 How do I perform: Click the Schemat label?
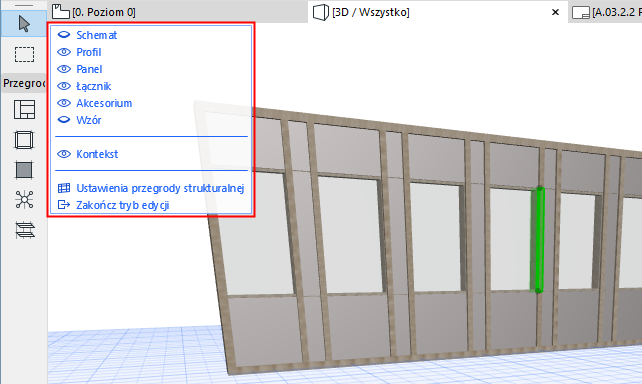pos(97,35)
